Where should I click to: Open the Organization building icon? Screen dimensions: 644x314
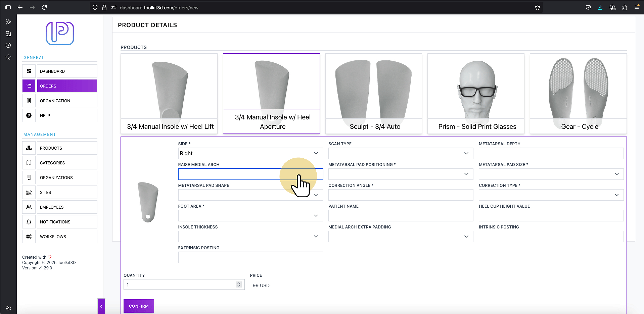(29, 101)
